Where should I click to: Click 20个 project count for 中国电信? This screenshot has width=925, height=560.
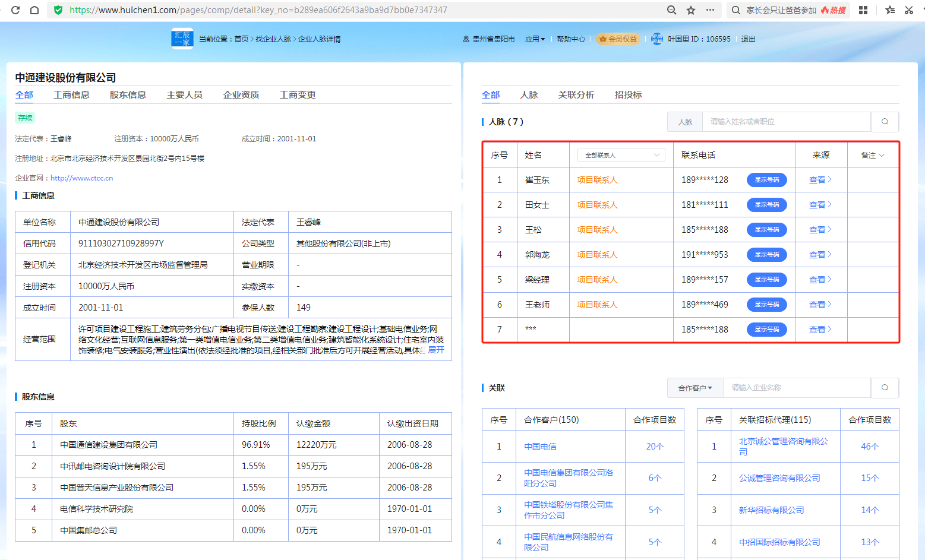pos(655,447)
